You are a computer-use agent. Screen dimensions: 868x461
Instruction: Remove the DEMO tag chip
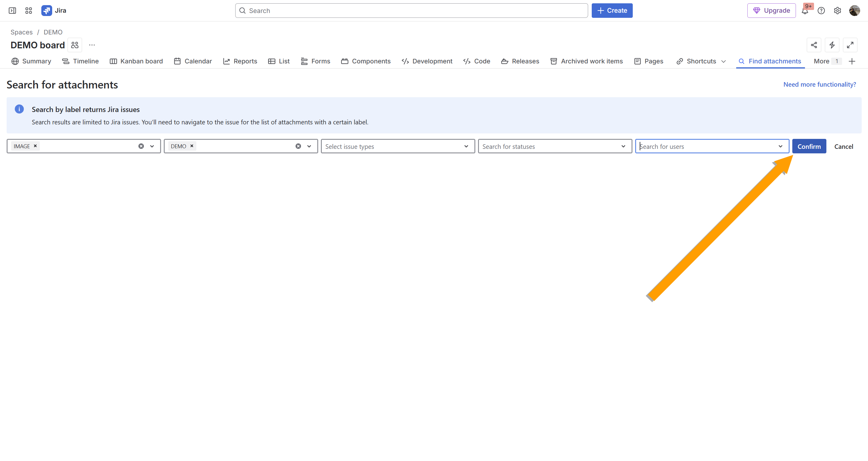click(x=192, y=146)
